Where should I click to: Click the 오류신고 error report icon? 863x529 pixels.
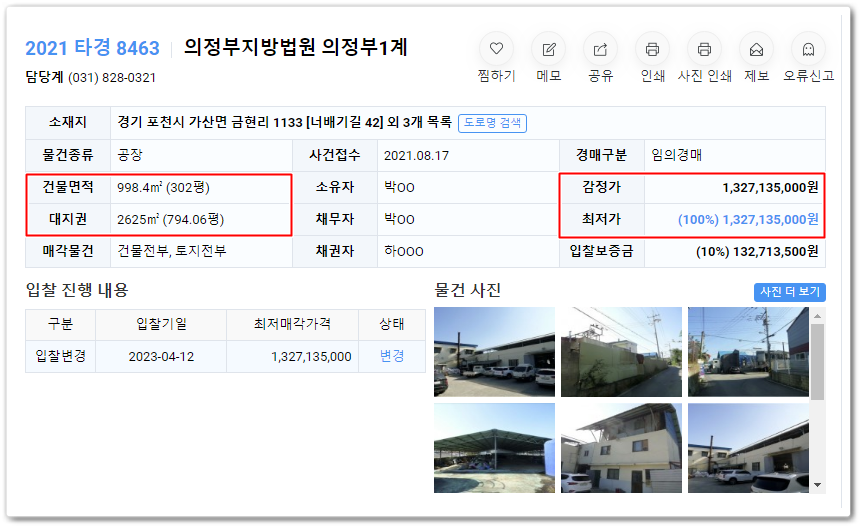coord(808,49)
